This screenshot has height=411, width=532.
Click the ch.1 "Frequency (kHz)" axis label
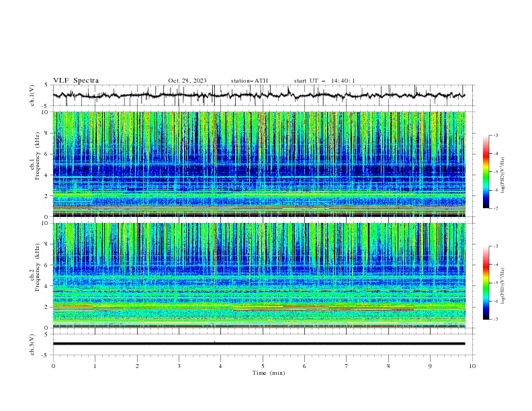tap(38, 154)
